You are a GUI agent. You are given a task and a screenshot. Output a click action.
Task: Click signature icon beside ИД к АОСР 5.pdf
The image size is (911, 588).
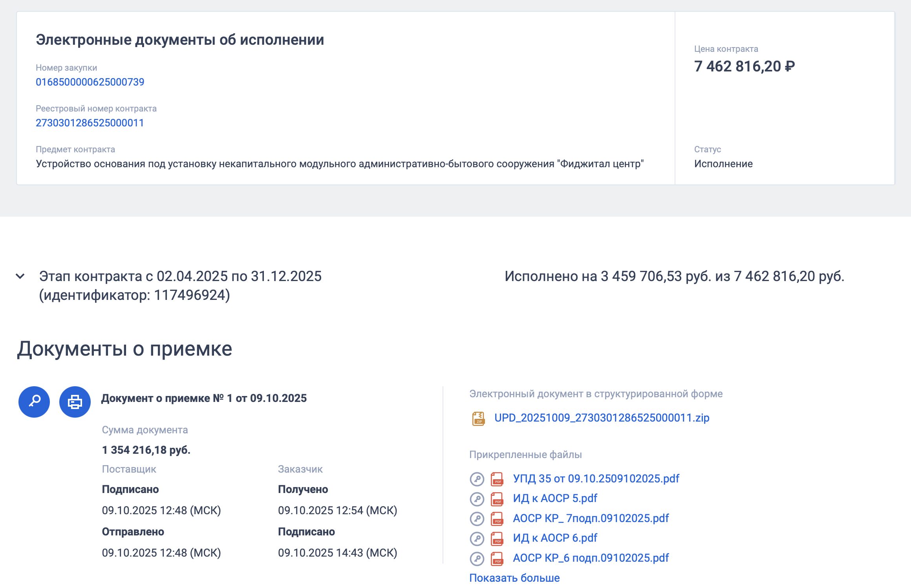coord(477,499)
